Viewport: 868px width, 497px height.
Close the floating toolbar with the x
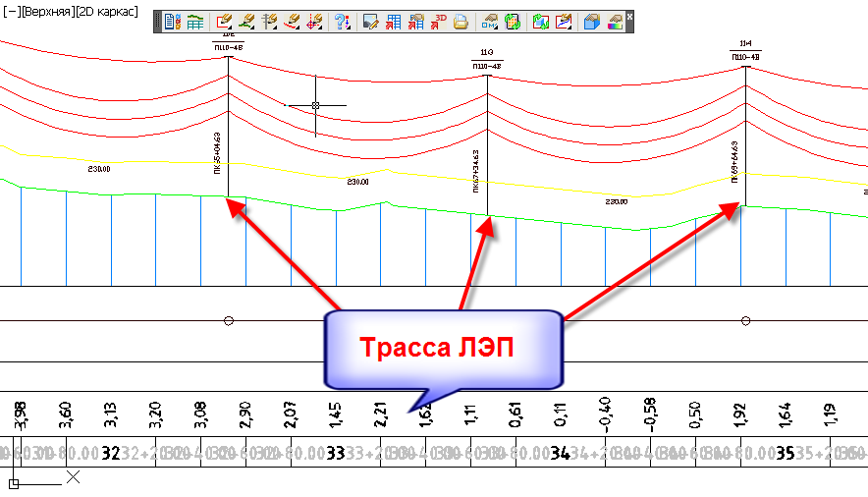[629, 17]
